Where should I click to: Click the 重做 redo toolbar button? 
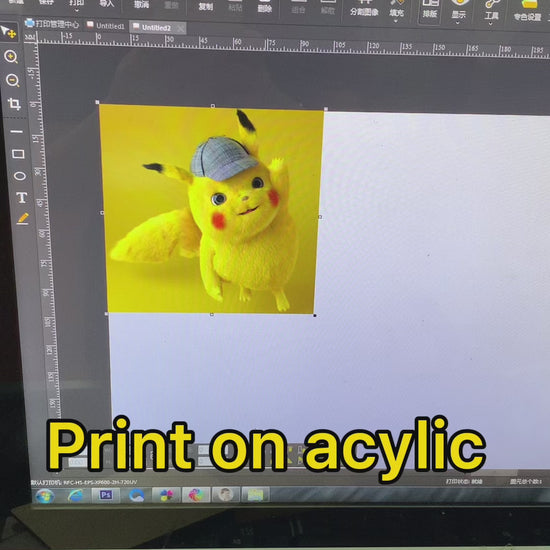coord(171,5)
